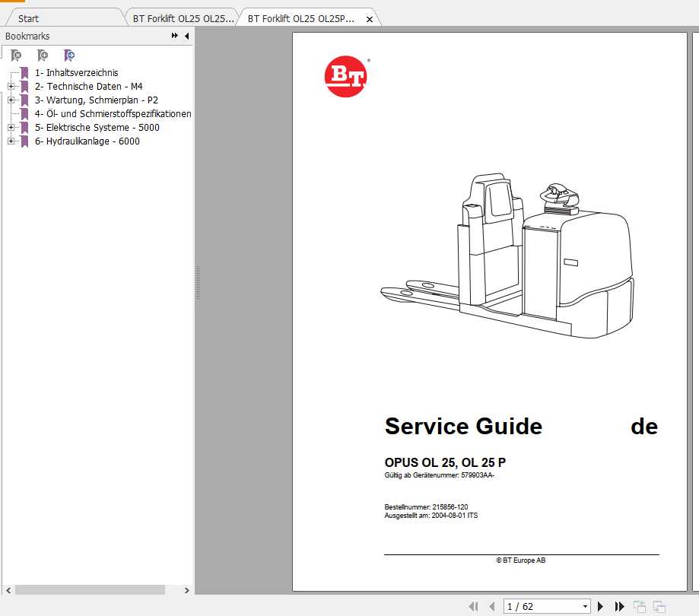Collapse the Bookmarks panel arrow
Image resolution: width=699 pixels, height=616 pixels.
pyautogui.click(x=187, y=36)
